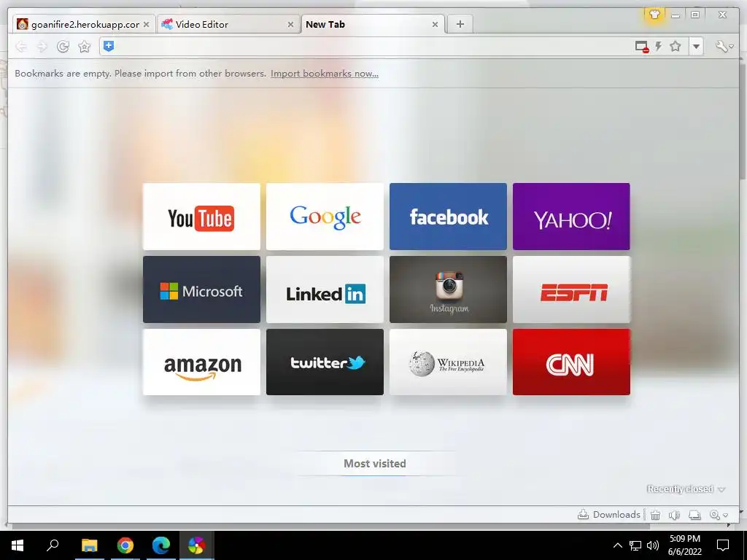The image size is (747, 560).
Task: Open the Amazon speed dial tile
Action: 201,362
